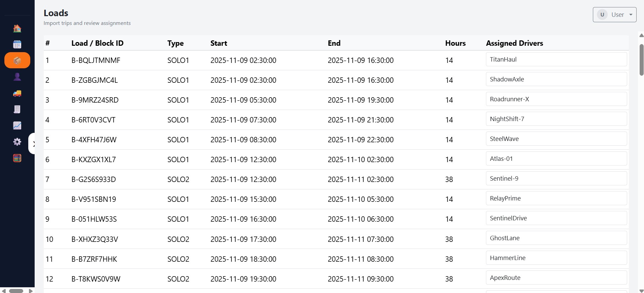Open the settings gear icon
The height and width of the screenshot is (293, 644).
17,142
